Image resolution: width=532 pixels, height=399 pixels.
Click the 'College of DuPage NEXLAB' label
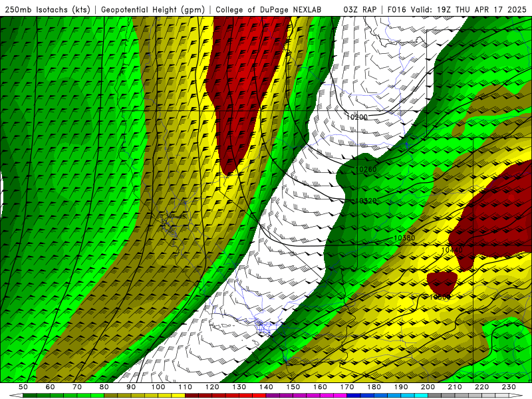(x=269, y=10)
